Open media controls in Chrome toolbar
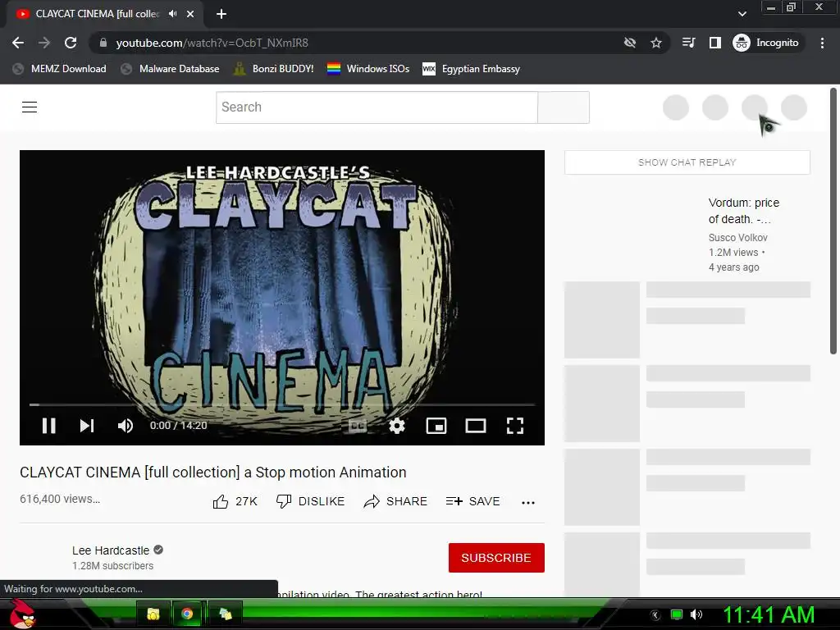Screen dimensions: 840x630 pyautogui.click(x=689, y=43)
